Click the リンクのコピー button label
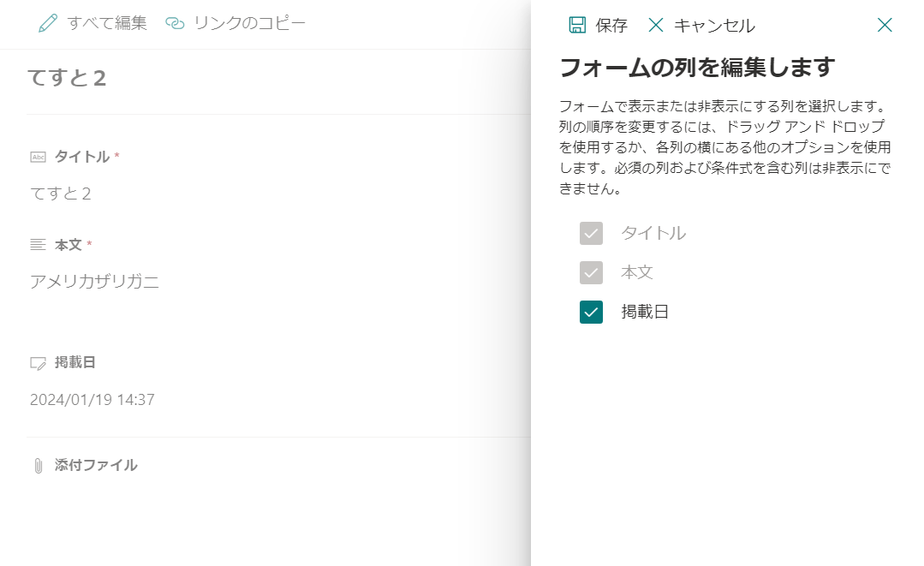This screenshot has width=924, height=566. pos(250,23)
